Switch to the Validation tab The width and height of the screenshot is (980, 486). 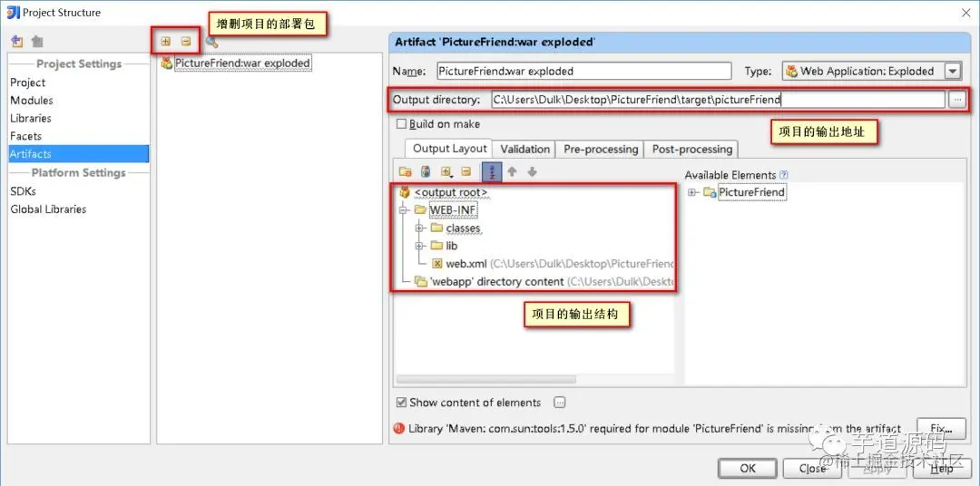525,149
